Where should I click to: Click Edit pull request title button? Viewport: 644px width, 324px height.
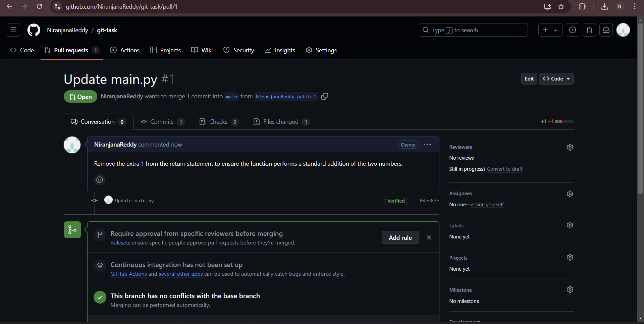[529, 78]
